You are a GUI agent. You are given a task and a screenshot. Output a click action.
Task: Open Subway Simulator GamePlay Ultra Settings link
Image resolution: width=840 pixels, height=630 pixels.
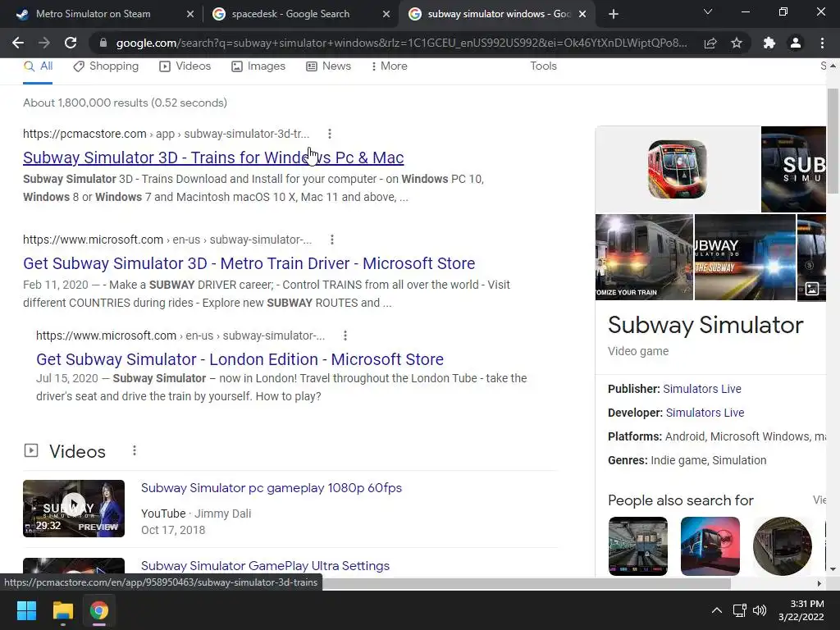[x=265, y=566]
